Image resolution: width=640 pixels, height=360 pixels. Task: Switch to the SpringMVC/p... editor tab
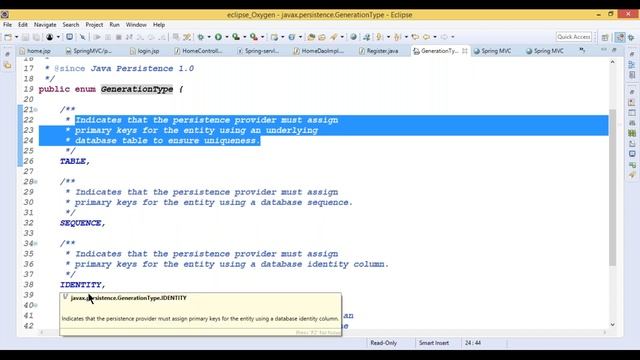(88, 51)
